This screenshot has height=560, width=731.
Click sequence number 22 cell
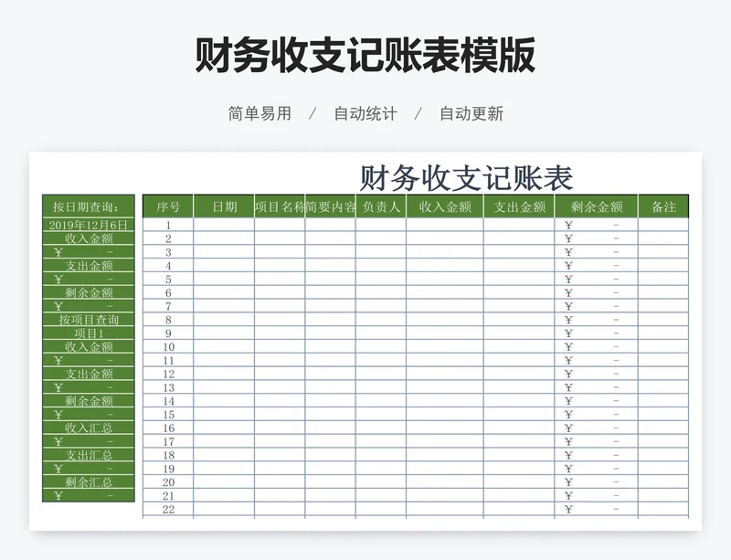pos(168,509)
